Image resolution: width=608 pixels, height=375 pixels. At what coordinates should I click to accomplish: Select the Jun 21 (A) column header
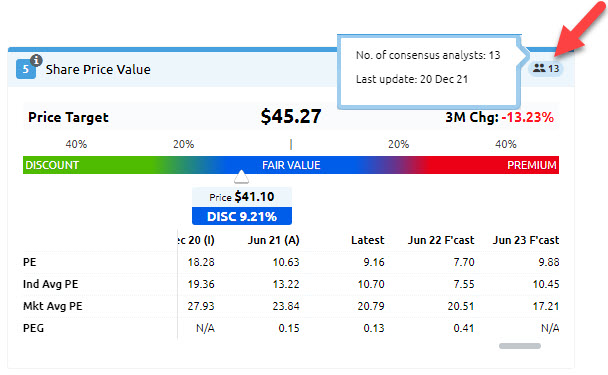[274, 240]
